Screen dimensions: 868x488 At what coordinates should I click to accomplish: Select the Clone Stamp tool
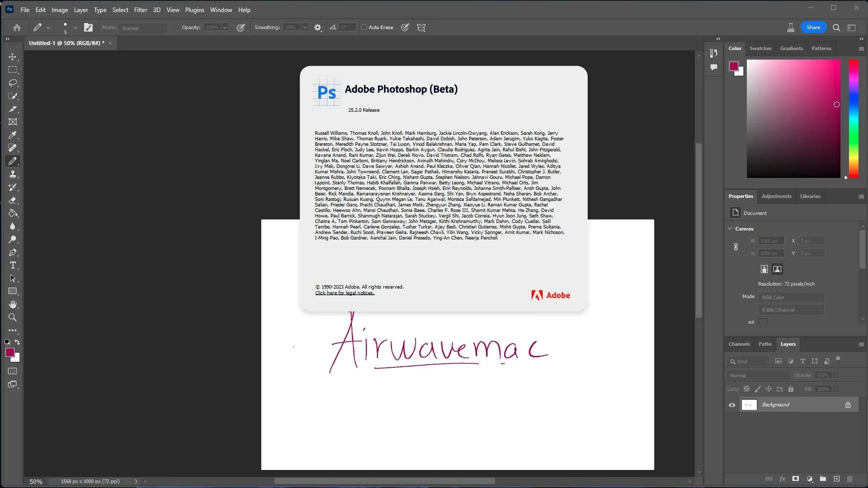(x=13, y=174)
